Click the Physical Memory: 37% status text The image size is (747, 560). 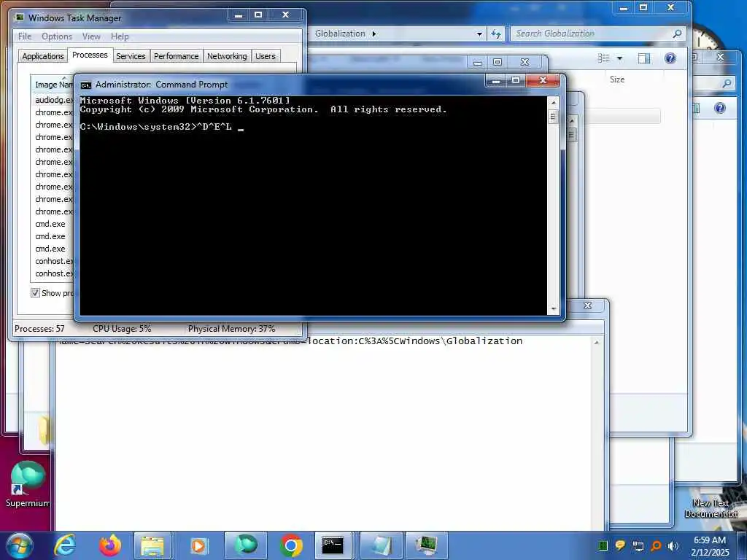231,329
